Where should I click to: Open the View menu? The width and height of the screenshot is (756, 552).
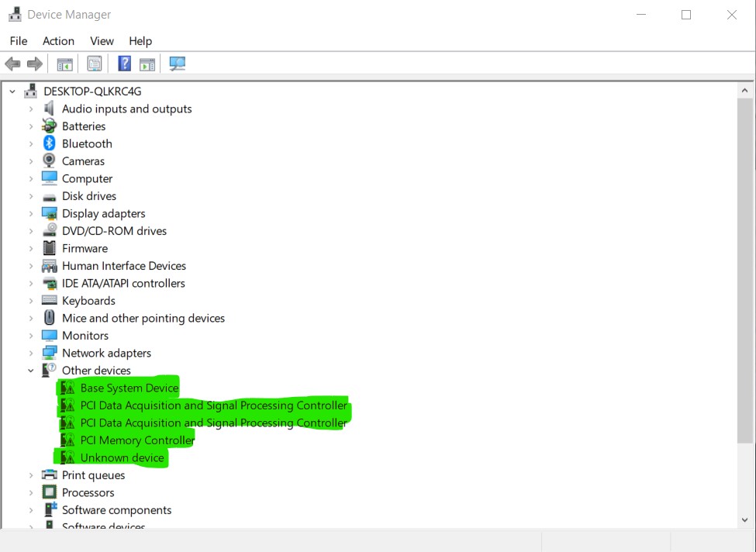[101, 41]
